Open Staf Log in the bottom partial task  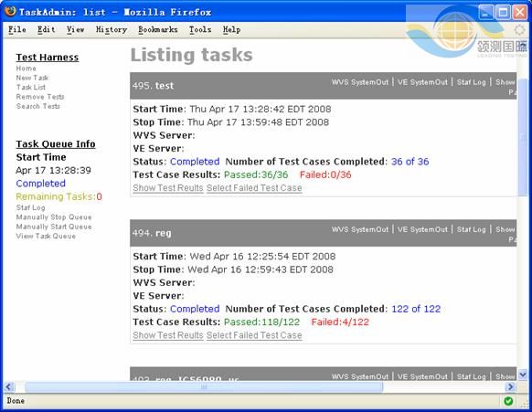tap(472, 376)
